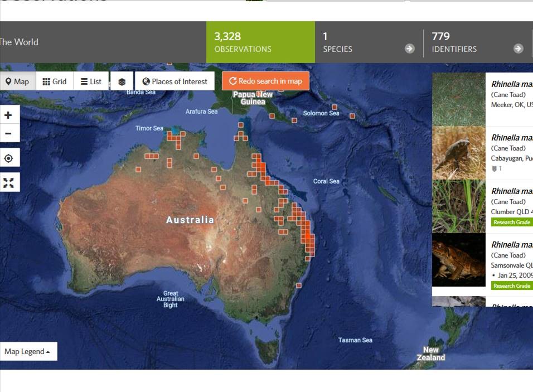The image size is (533, 392).
Task: Click the observation square near Solomon Sea
Action: [335, 107]
